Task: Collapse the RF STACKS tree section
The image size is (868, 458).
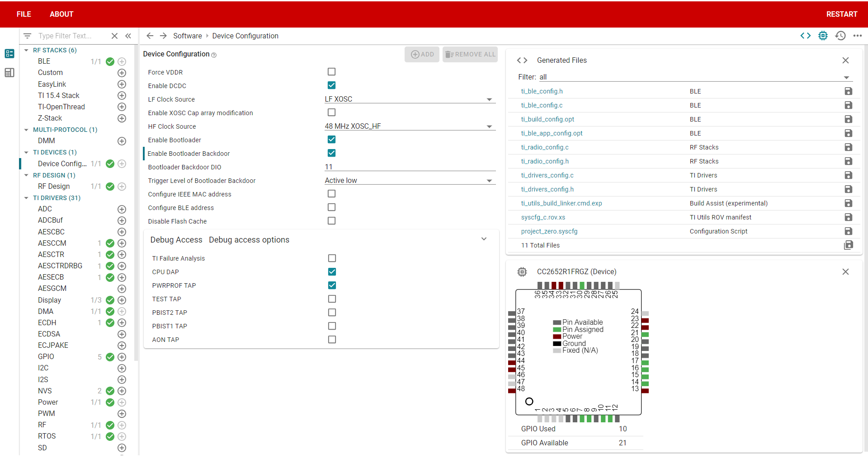Action: [x=26, y=50]
